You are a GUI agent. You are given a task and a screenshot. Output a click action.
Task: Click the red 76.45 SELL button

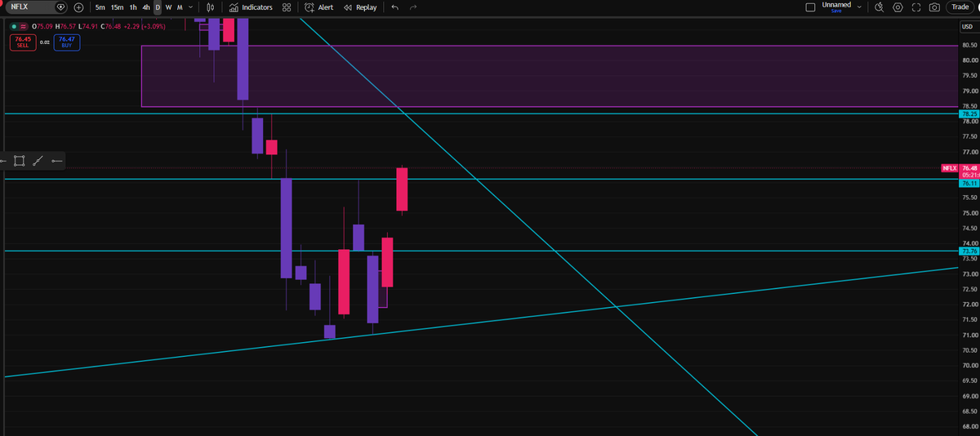click(x=22, y=42)
